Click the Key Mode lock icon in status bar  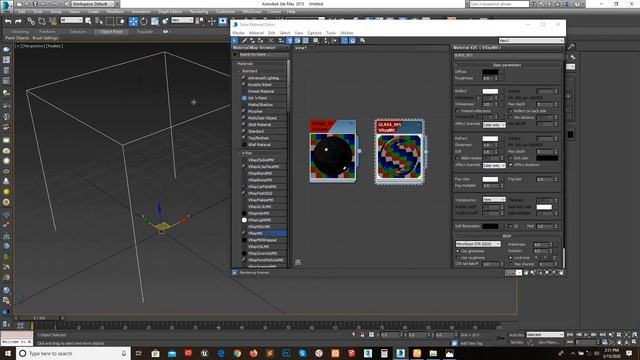coord(362,335)
